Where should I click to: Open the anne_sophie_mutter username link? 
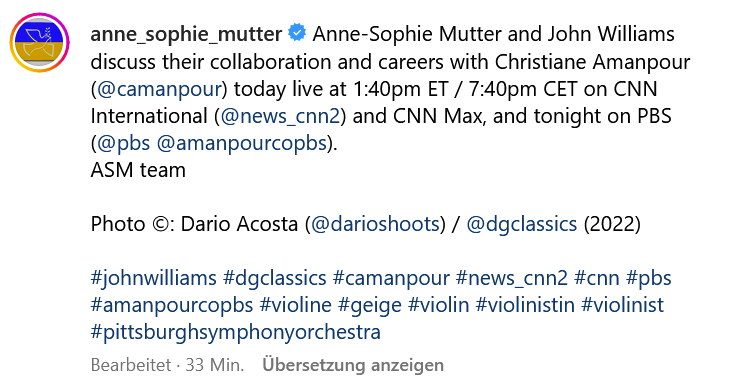186,34
